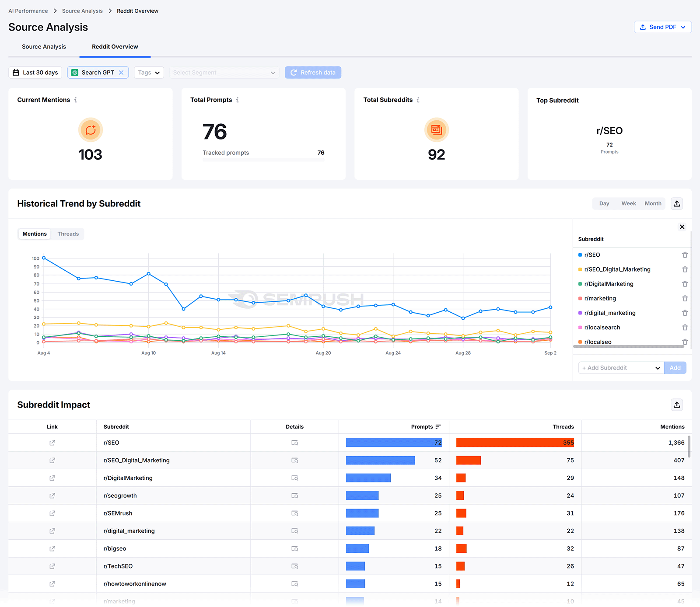Click the Send PDF button
The image size is (700, 607).
point(662,27)
